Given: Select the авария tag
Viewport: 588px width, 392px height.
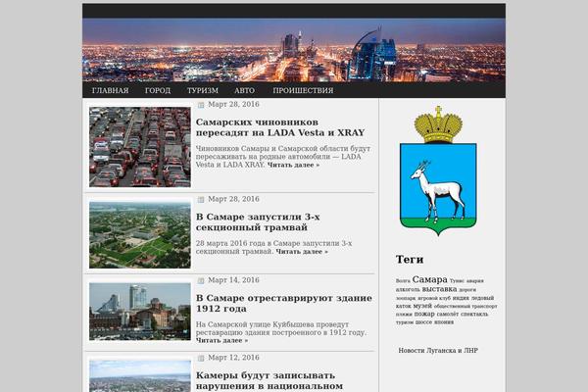Looking at the screenshot, I should tap(474, 281).
